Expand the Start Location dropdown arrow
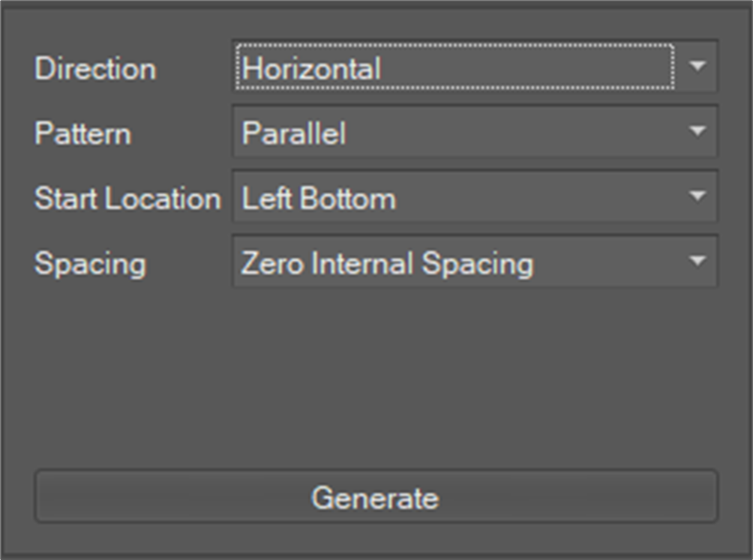Viewport: 753px width, 560px height. click(x=697, y=196)
